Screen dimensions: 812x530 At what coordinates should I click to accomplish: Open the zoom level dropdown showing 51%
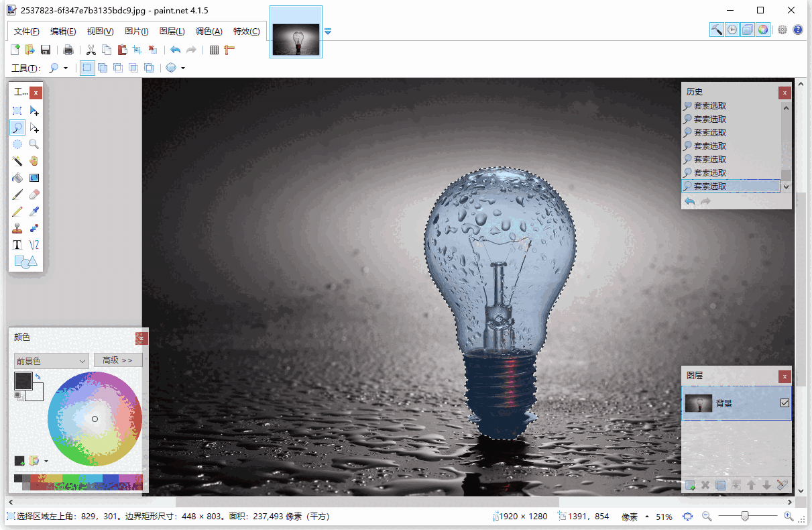click(664, 517)
